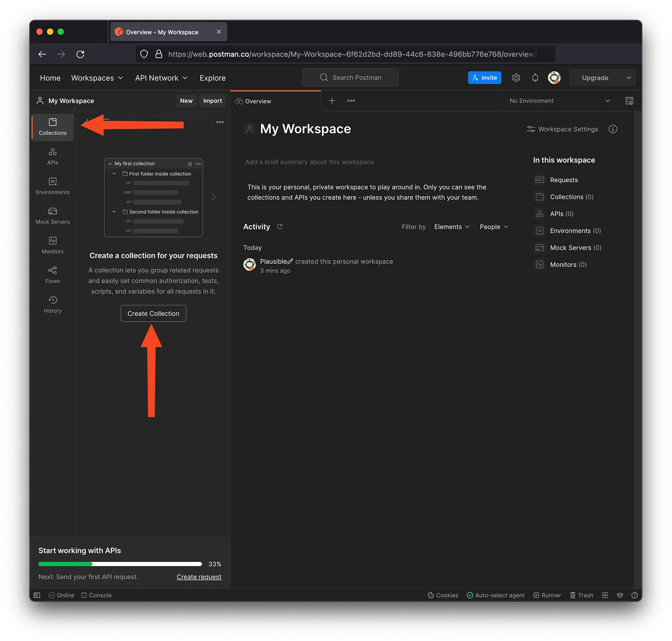Click the Import button
This screenshot has width=672, height=641.
[213, 101]
